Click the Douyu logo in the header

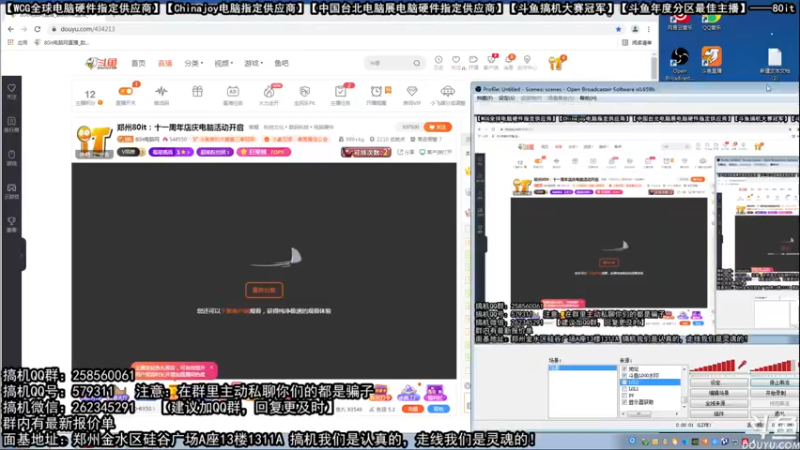pos(101,63)
